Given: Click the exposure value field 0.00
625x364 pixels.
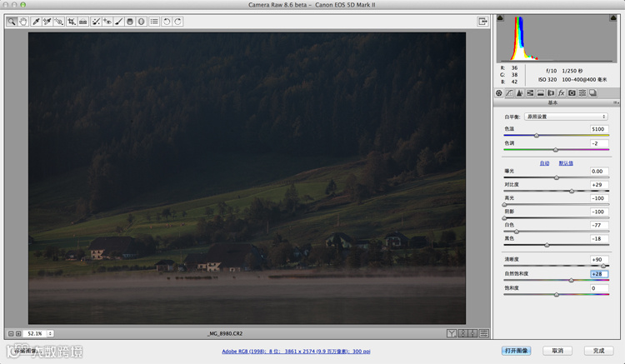Looking at the screenshot, I should (x=599, y=172).
